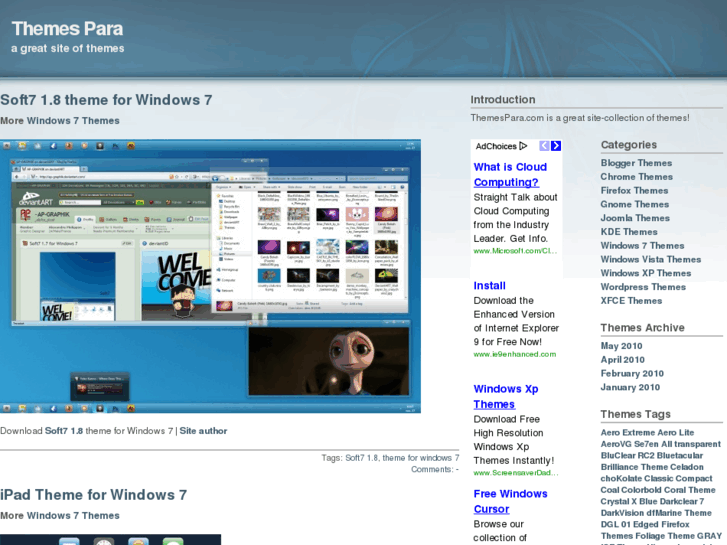Image resolution: width=727 pixels, height=545 pixels.
Task: Browse Blogger Themes category
Action: (636, 163)
